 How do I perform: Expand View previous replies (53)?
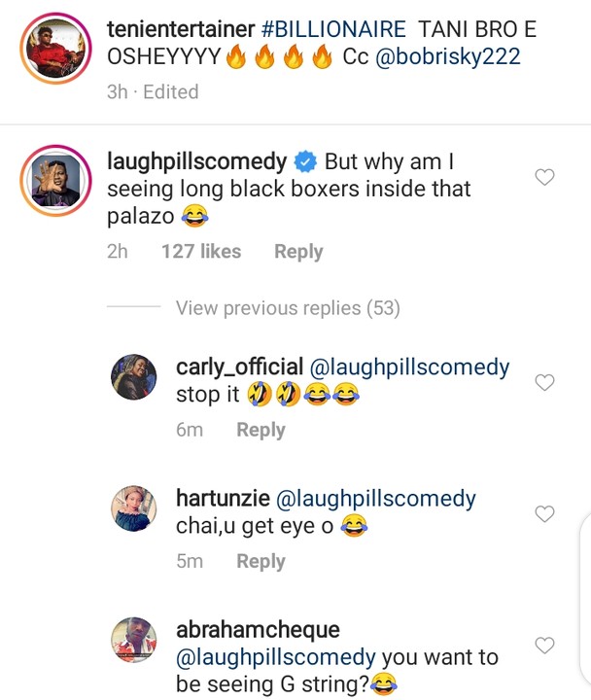288,308
